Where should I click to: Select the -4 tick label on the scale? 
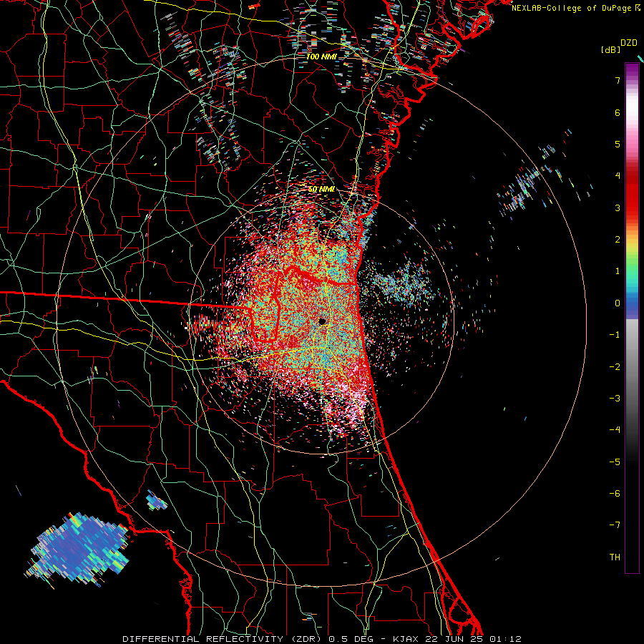(615, 430)
